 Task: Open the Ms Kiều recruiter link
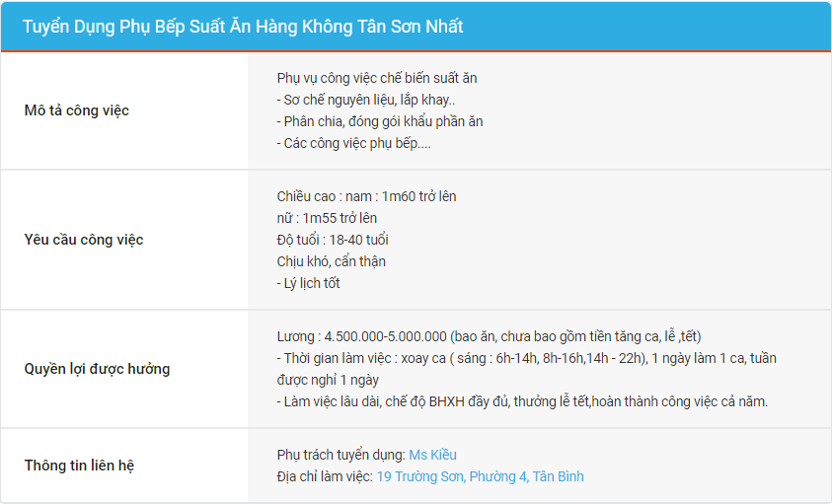click(432, 455)
